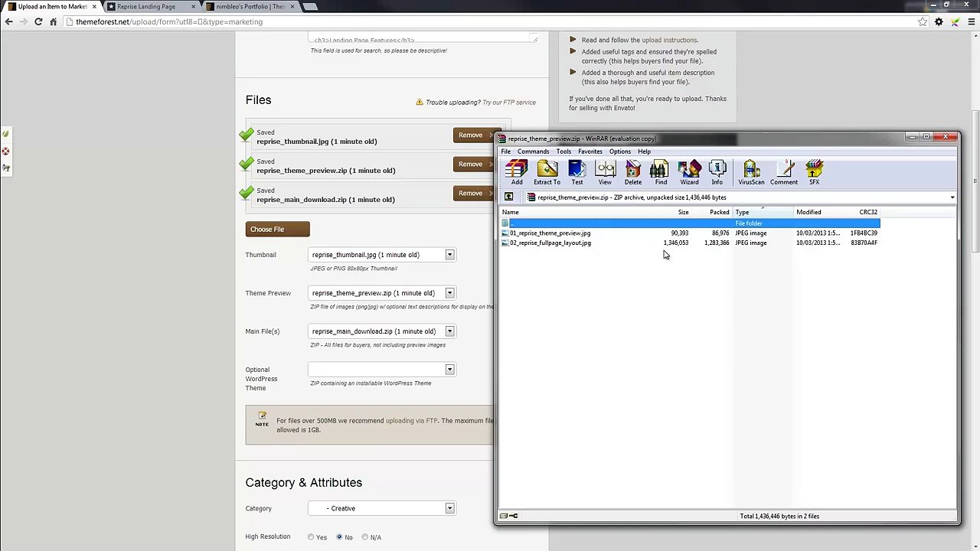Click the browser back arrow

[8, 21]
